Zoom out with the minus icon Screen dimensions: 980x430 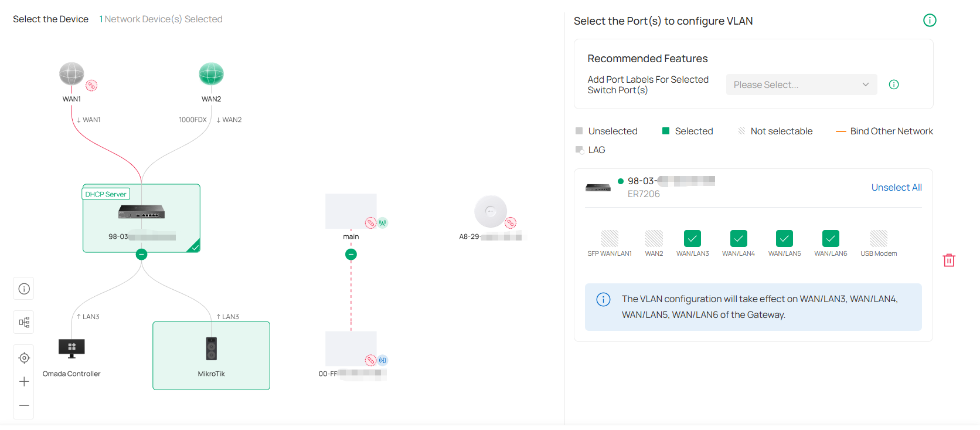pos(24,405)
